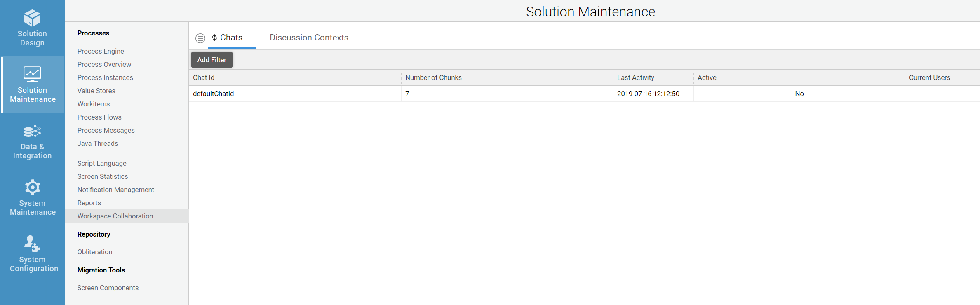Switch to the Discussion Contexts tab
The image size is (980, 305).
click(x=309, y=38)
